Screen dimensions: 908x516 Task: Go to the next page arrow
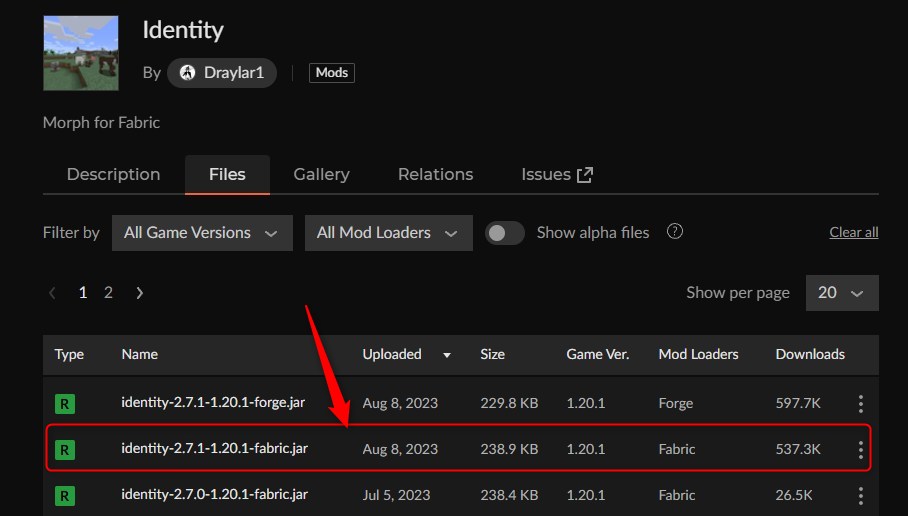[x=140, y=293]
